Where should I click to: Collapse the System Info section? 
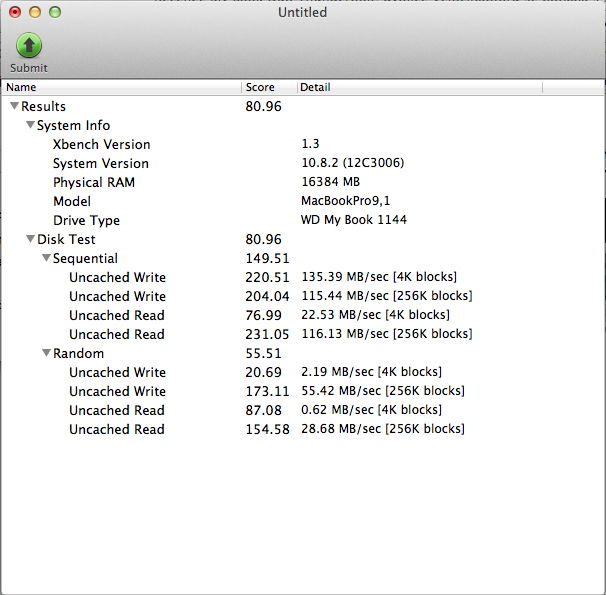point(31,125)
